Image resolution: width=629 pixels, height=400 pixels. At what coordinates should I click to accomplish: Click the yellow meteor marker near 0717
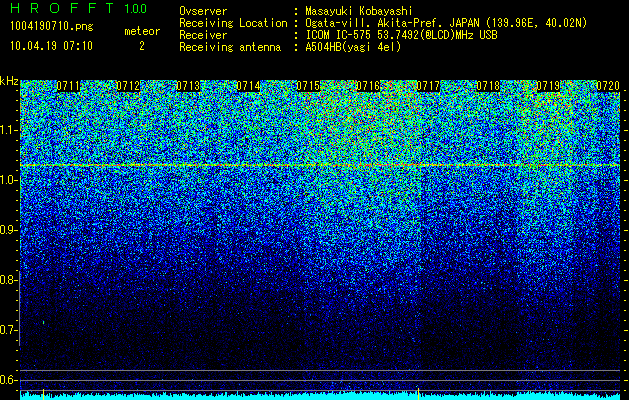click(418, 394)
